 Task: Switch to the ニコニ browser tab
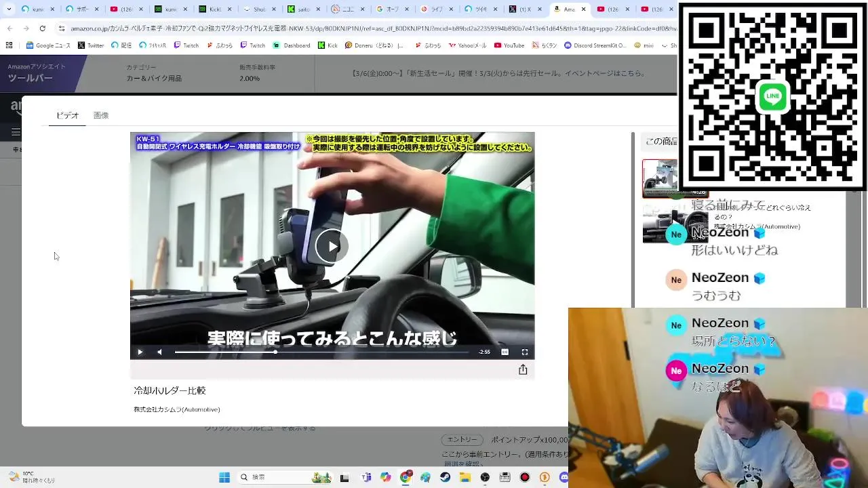(349, 9)
